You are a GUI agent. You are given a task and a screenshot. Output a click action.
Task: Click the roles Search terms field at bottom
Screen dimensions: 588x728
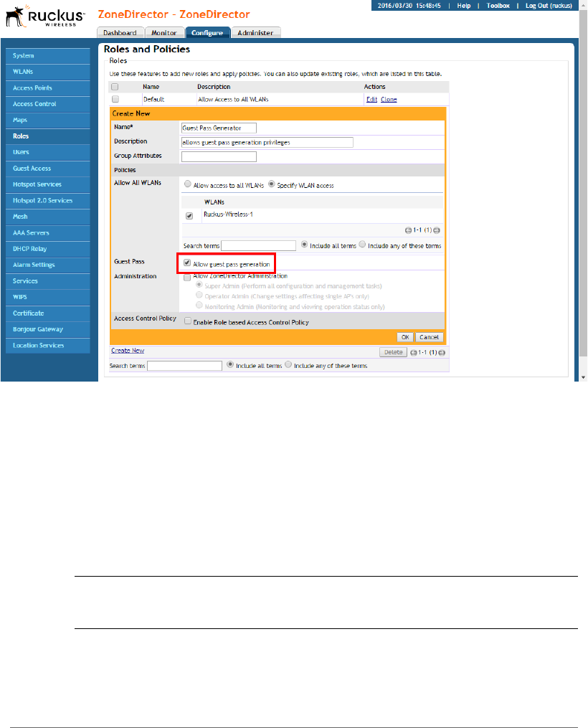(x=185, y=366)
